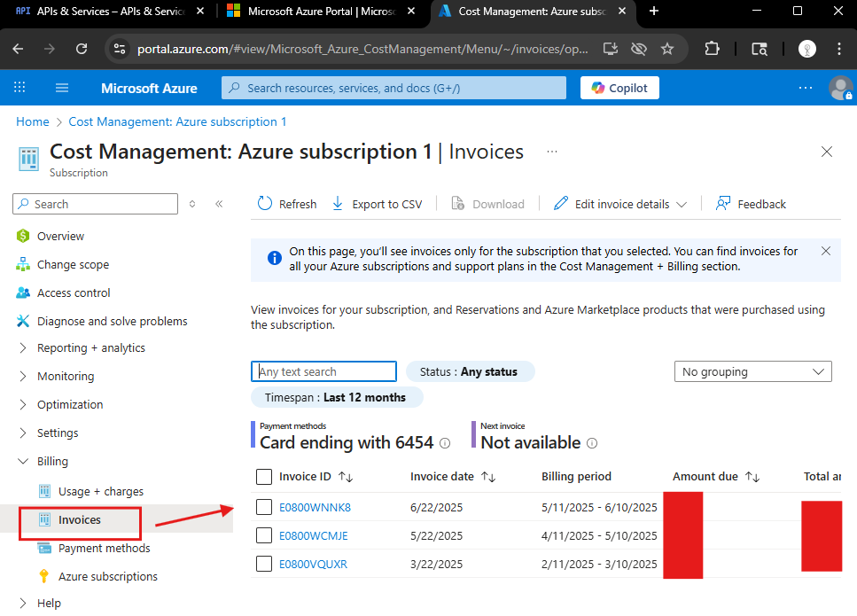Screen dimensions: 857x616
Task: Click info icon beside Card ending with 6454
Action: 445,443
